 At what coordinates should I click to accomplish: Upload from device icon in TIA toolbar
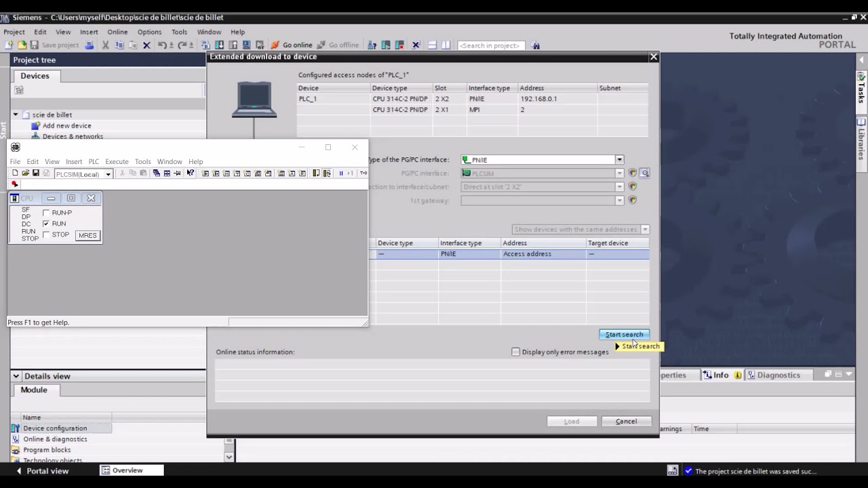click(x=233, y=45)
